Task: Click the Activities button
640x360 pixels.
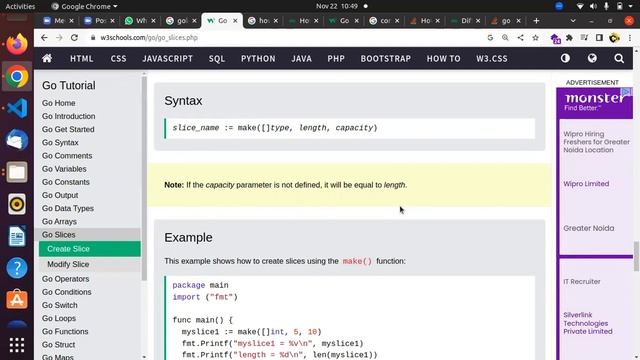Action: pyautogui.click(x=20, y=6)
